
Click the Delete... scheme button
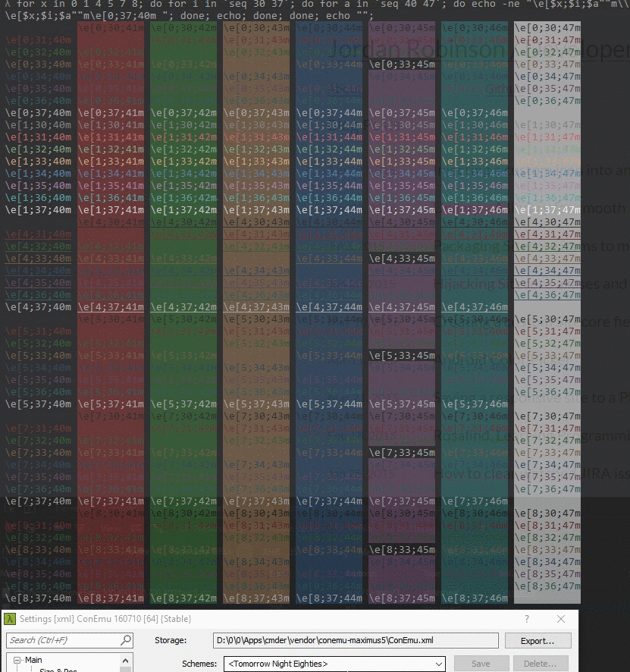pos(541,664)
